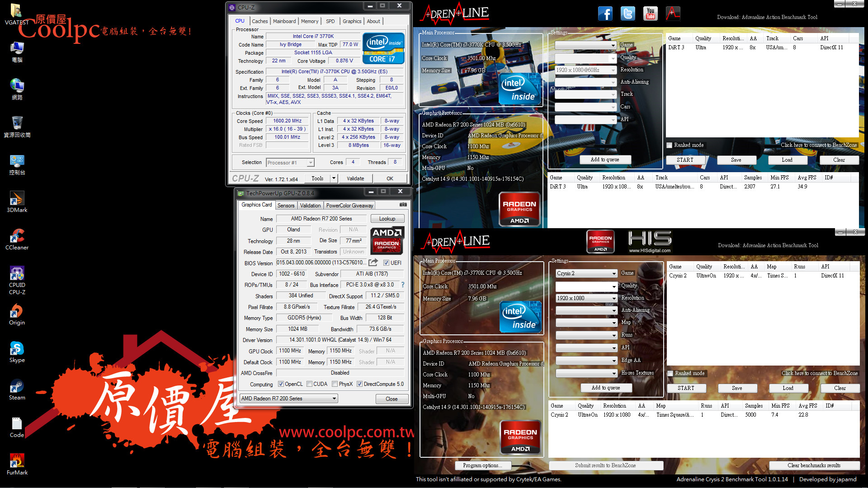Click the Radeon Graphics logo in Crysis 2 tool header
868x488 pixels.
click(600, 241)
